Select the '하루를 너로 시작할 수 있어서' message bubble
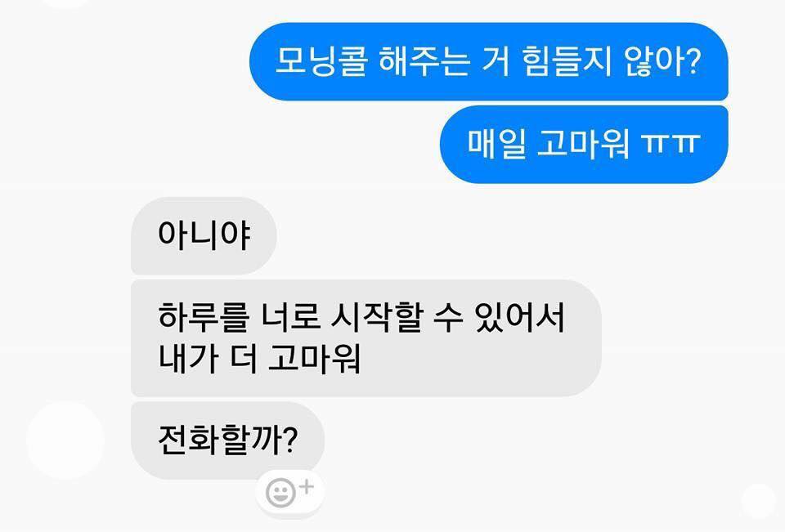This screenshot has width=785, height=532. coord(366,338)
